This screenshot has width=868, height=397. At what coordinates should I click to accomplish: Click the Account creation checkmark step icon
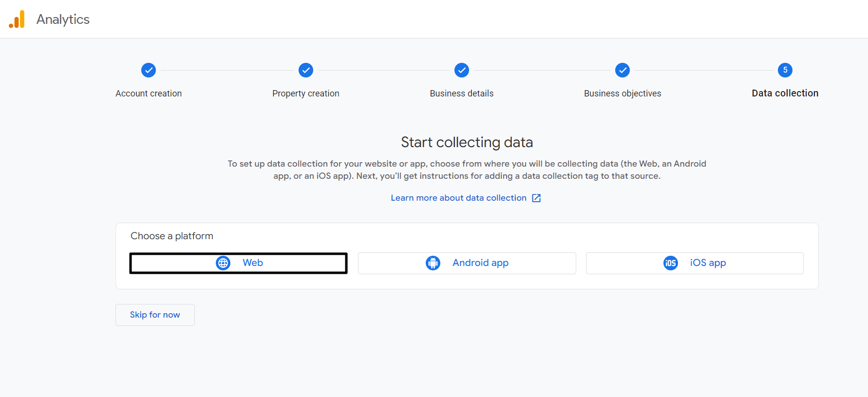149,70
